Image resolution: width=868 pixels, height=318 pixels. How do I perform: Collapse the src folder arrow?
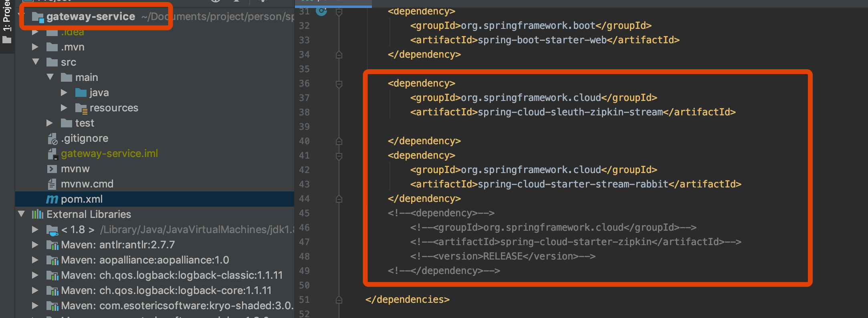pos(36,62)
